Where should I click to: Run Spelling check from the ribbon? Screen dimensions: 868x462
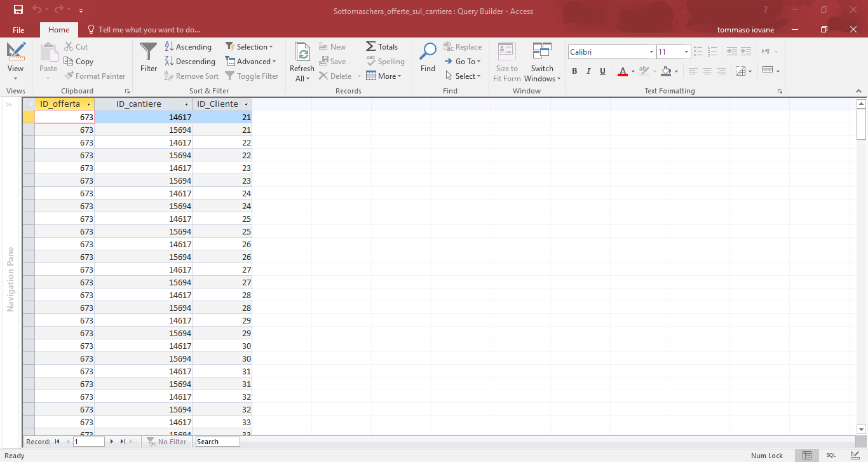point(386,61)
